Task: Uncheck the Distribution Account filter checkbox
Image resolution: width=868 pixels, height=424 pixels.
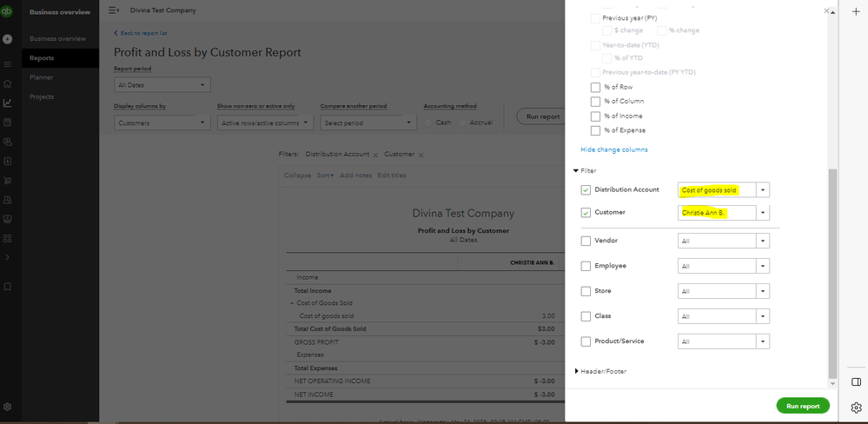Action: pyautogui.click(x=586, y=189)
